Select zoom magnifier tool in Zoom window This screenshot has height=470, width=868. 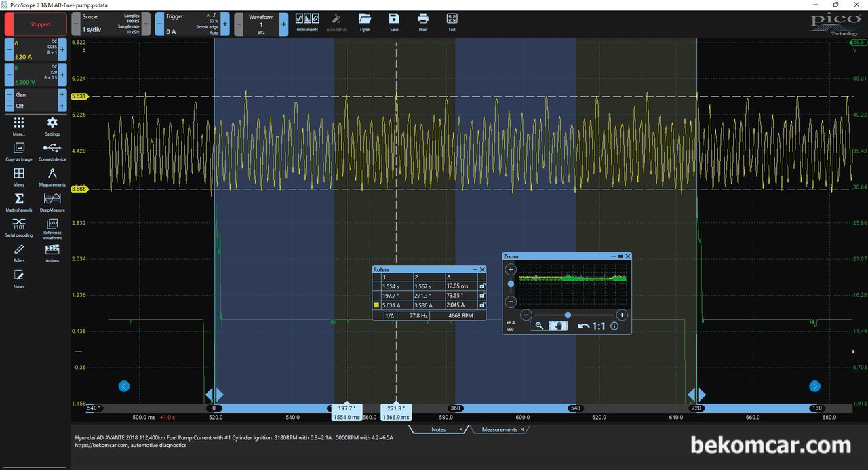pos(539,326)
